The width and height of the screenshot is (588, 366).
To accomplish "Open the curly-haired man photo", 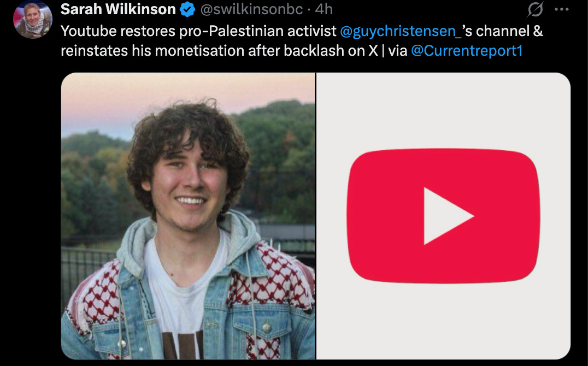I will 188,216.
